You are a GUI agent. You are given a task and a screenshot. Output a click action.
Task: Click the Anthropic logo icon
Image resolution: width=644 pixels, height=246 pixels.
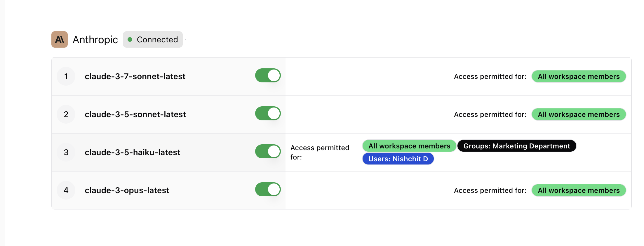tap(59, 39)
